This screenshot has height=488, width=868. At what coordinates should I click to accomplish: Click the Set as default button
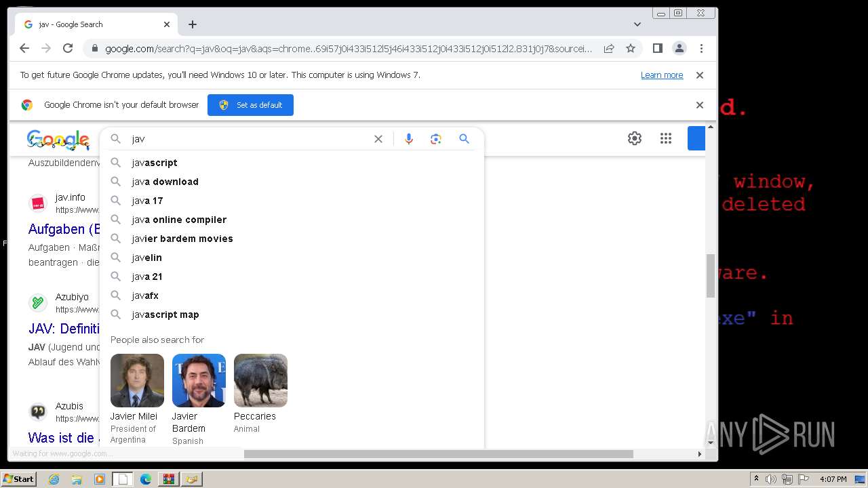250,105
